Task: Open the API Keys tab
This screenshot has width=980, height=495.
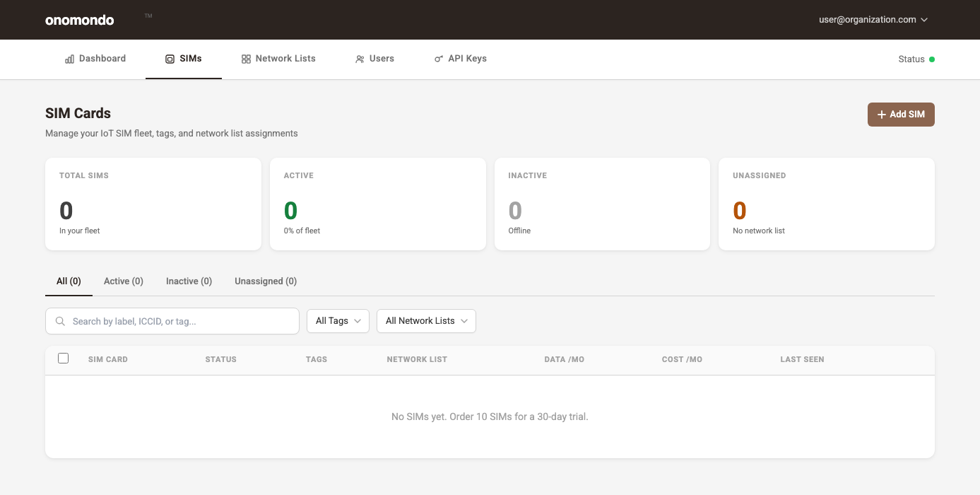Action: coord(461,59)
